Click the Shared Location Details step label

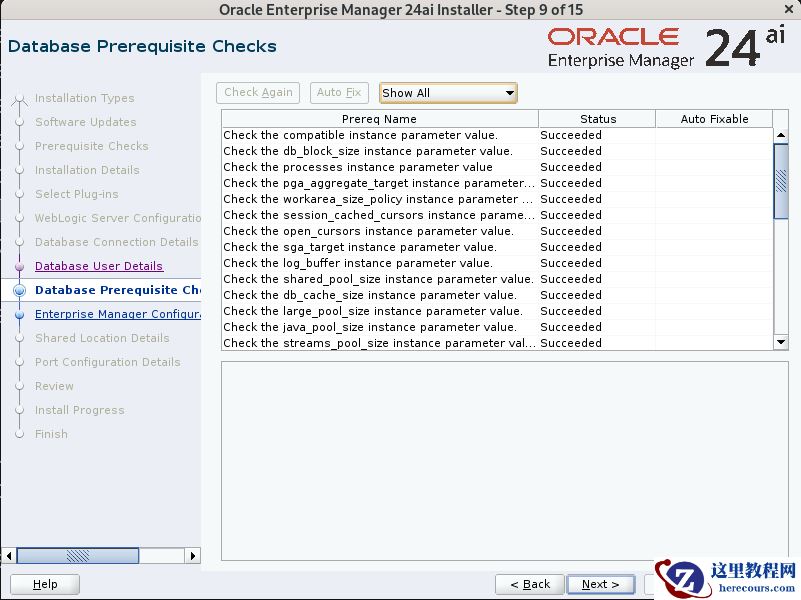(102, 338)
